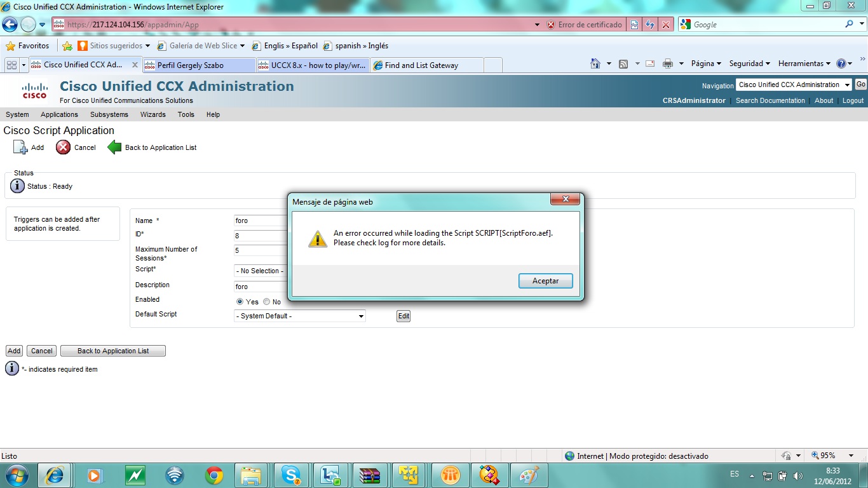Click the Galería de Web Slice favorite
The height and width of the screenshot is (488, 868).
point(201,46)
